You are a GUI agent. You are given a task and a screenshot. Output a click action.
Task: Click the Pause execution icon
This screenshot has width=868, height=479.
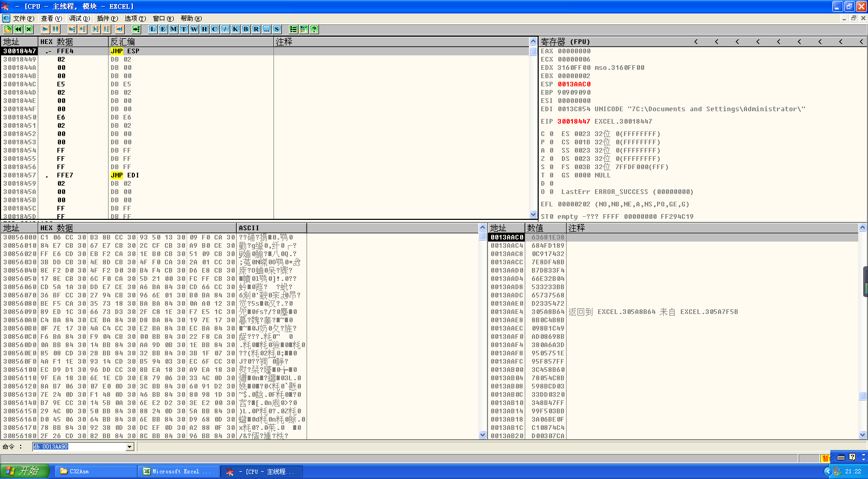[55, 29]
